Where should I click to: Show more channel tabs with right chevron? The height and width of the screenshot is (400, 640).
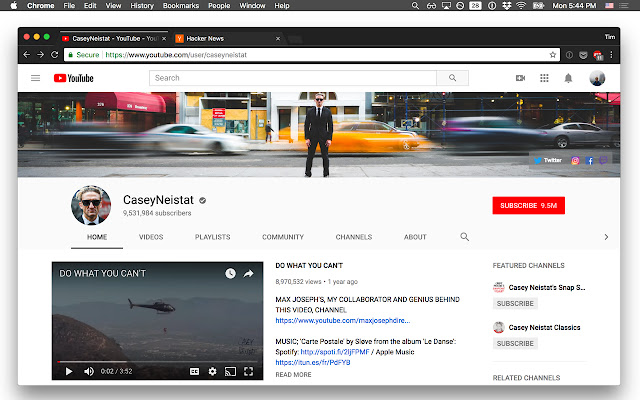[606, 237]
